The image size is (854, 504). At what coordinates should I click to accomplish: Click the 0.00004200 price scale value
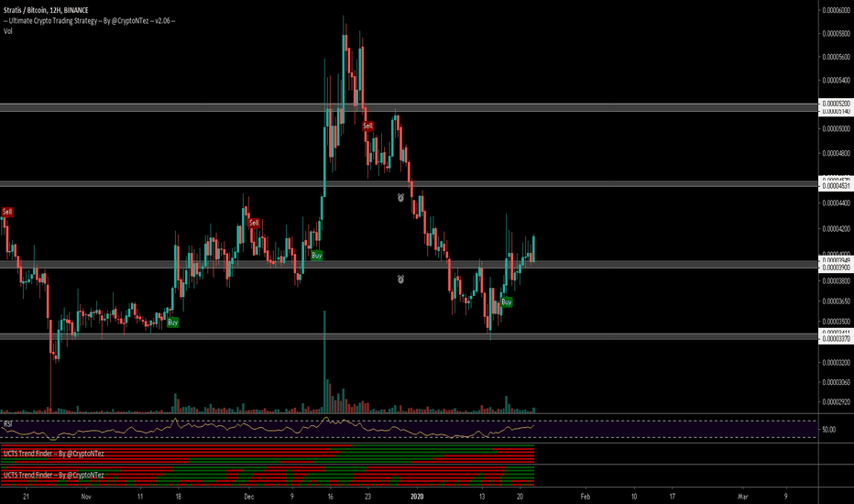(x=836, y=229)
